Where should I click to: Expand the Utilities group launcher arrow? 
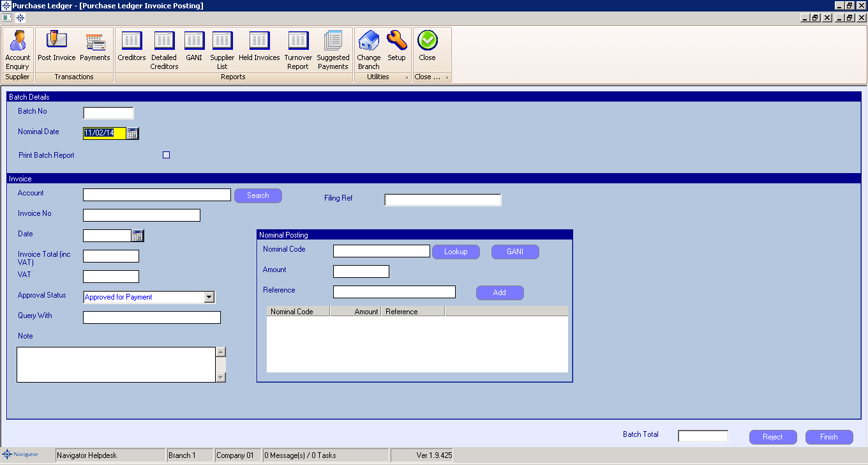click(x=407, y=77)
